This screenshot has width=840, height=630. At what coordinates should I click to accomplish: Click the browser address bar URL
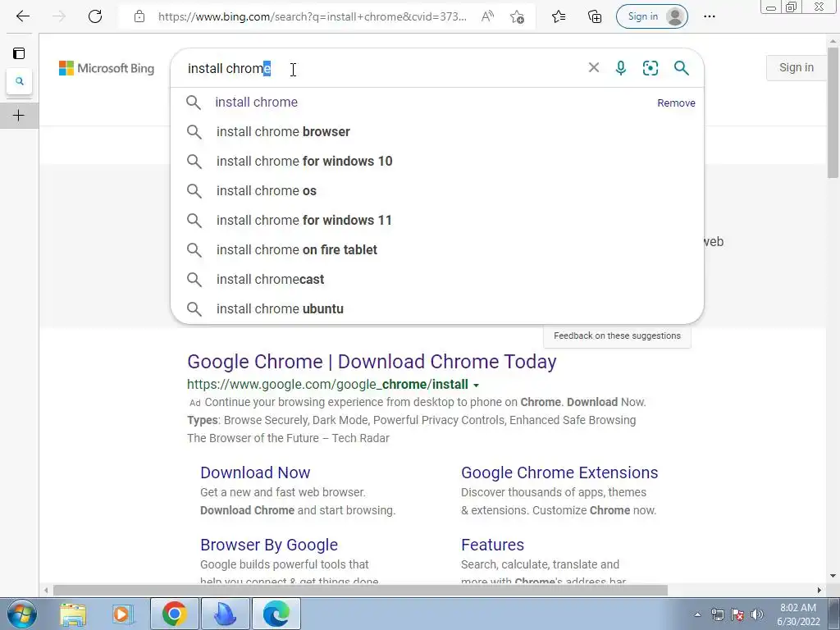click(313, 16)
